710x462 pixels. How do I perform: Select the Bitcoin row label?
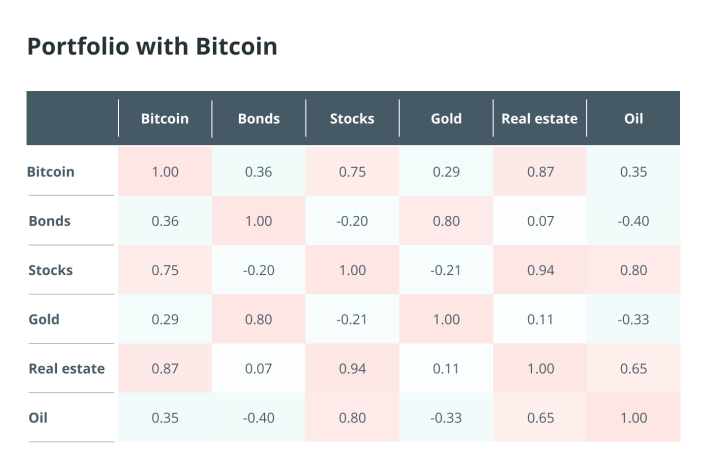click(51, 172)
